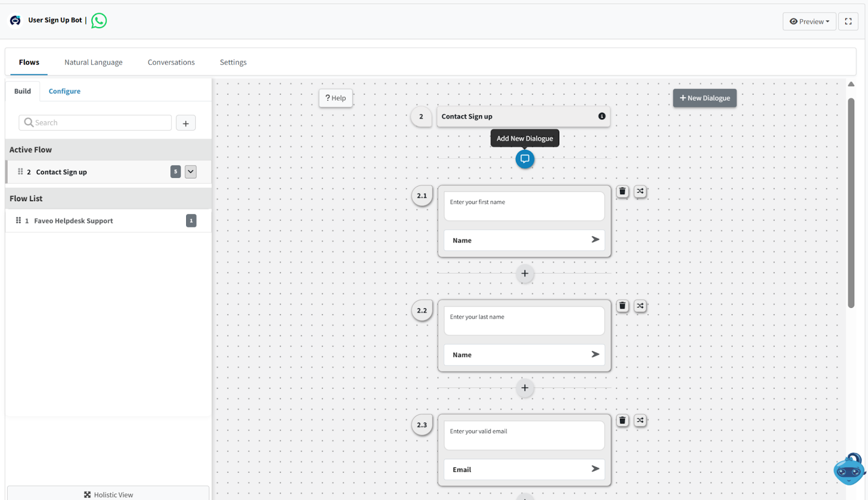Open Faveo Helpdesk Support flow
Screen dimensions: 868x500
coord(108,221)
